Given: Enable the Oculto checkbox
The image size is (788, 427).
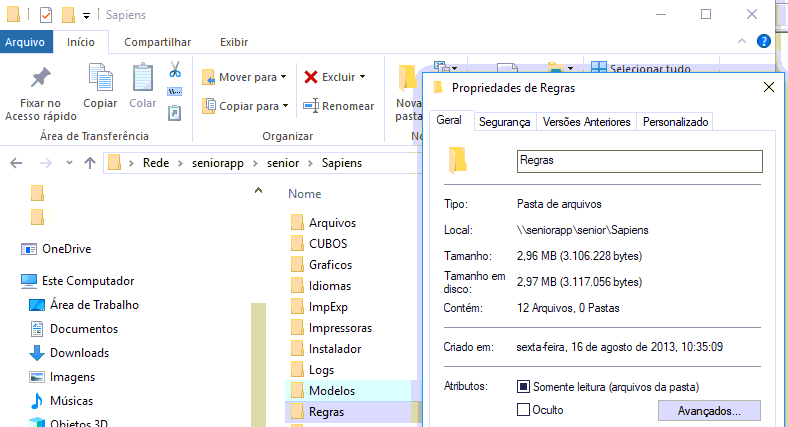Looking at the screenshot, I should 523,409.
